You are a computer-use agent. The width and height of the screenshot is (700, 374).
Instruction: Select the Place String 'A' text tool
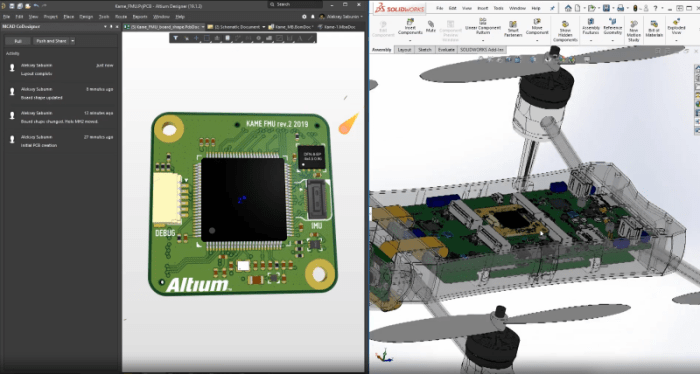coord(300,38)
